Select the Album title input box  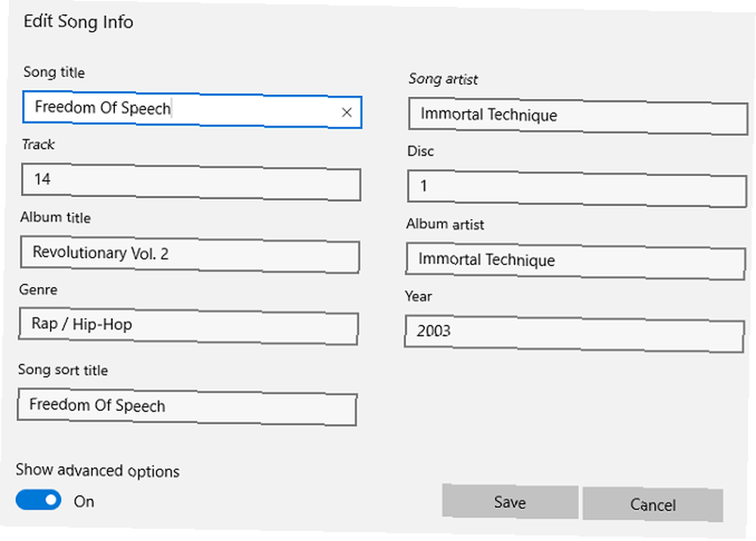coord(190,255)
